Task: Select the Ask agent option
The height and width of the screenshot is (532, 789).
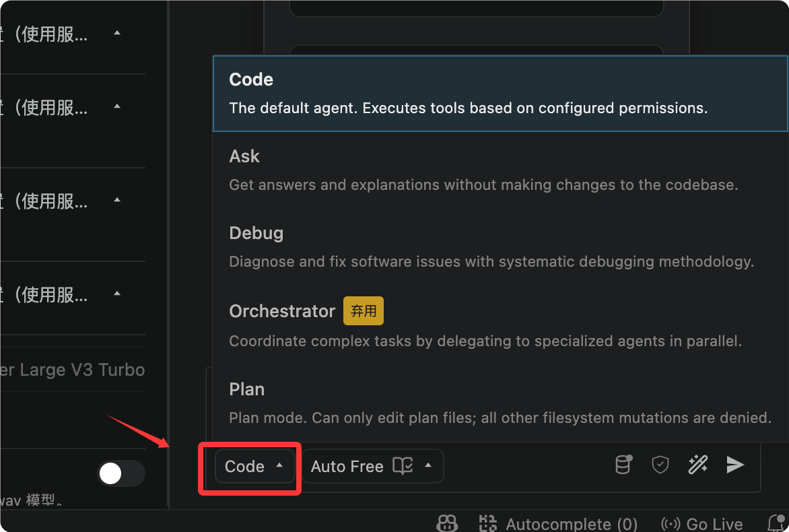Action: (500, 170)
